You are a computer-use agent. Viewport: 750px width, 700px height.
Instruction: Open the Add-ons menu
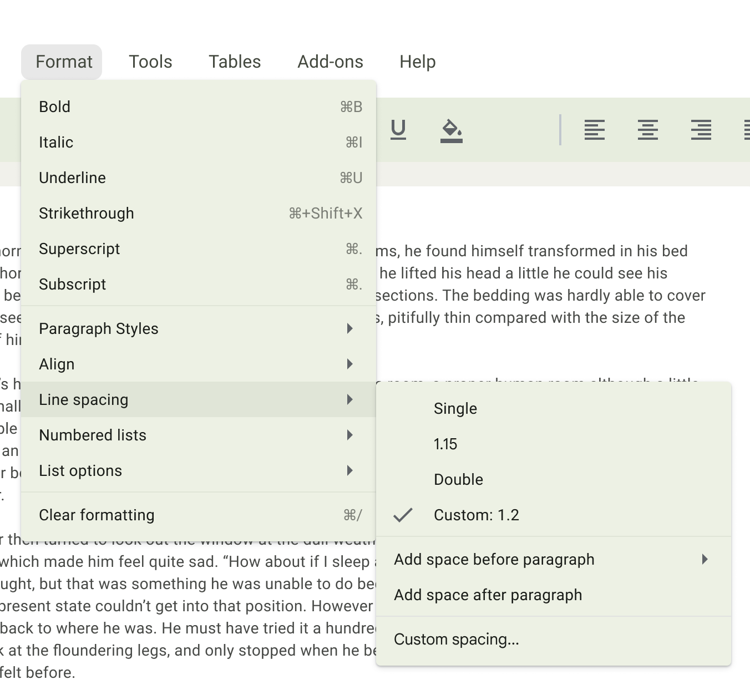(x=330, y=62)
